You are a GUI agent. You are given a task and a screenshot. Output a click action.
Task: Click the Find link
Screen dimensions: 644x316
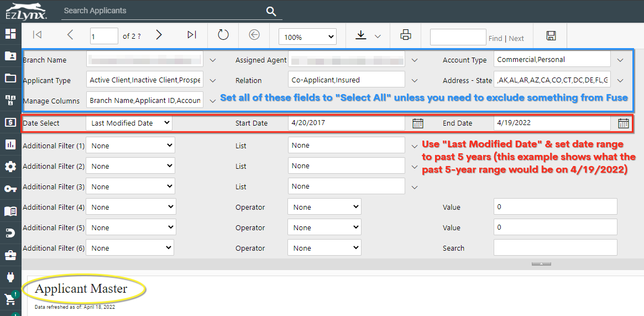point(495,38)
